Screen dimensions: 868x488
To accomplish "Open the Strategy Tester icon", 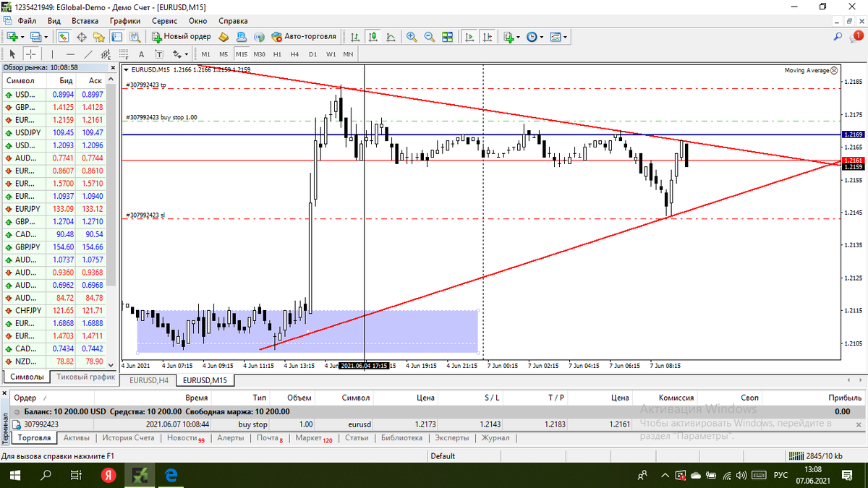I will coord(135,36).
